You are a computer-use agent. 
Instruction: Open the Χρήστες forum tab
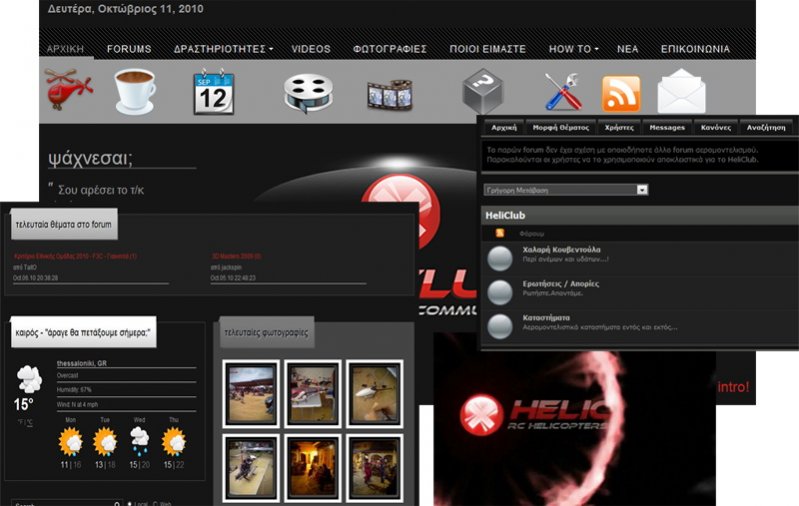(619, 127)
